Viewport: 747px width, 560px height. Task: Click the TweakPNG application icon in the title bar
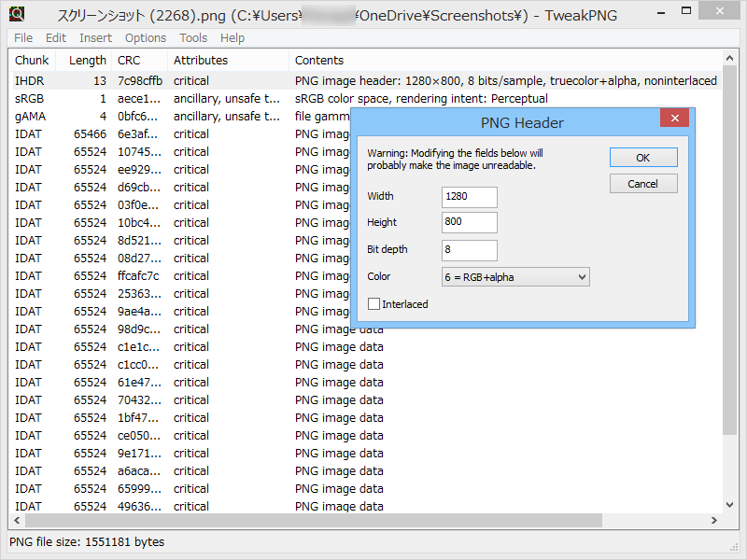(x=18, y=15)
